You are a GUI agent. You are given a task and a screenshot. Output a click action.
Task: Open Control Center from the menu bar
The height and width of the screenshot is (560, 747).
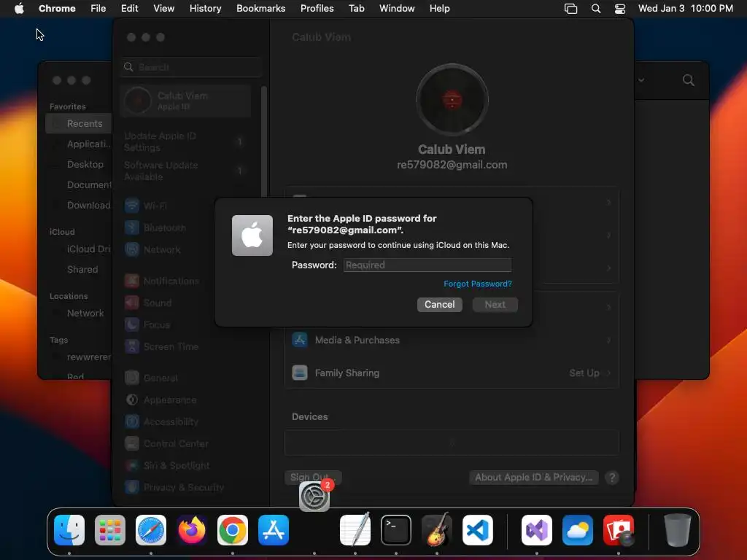(x=620, y=9)
